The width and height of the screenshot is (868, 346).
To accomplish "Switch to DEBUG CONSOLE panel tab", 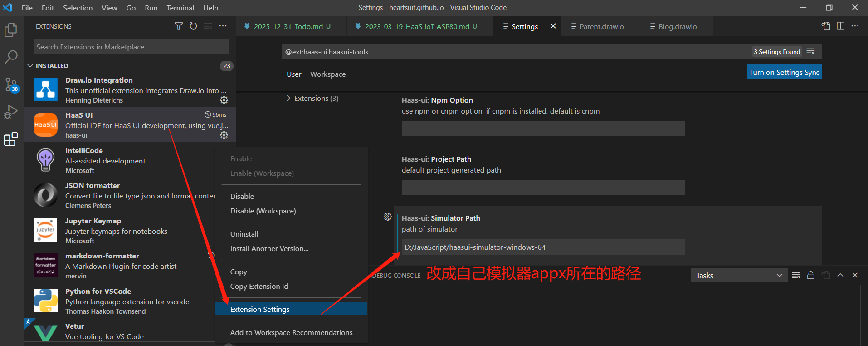I will [396, 276].
